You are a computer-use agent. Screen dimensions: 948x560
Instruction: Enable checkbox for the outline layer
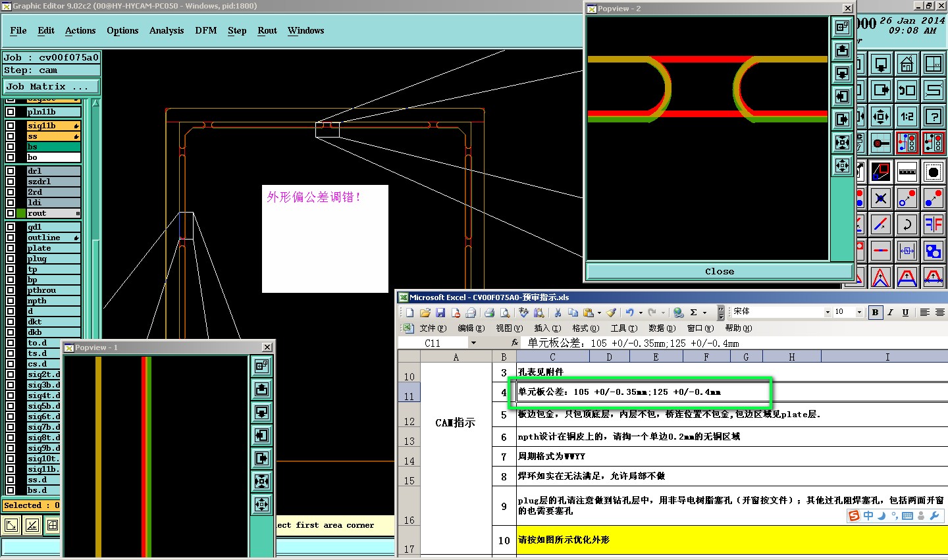point(11,238)
